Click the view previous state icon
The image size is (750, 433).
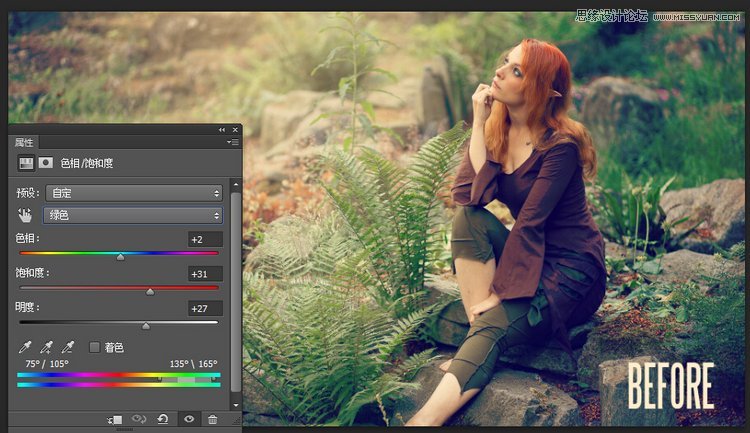(139, 420)
